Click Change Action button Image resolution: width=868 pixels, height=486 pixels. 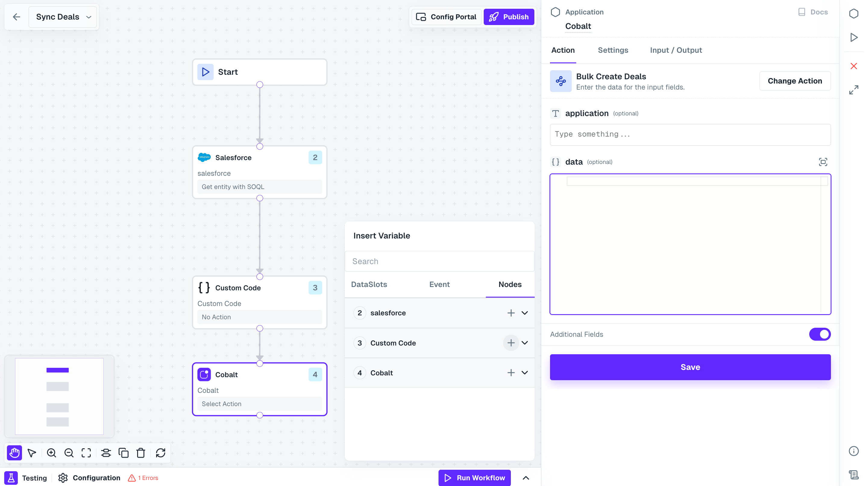point(795,81)
